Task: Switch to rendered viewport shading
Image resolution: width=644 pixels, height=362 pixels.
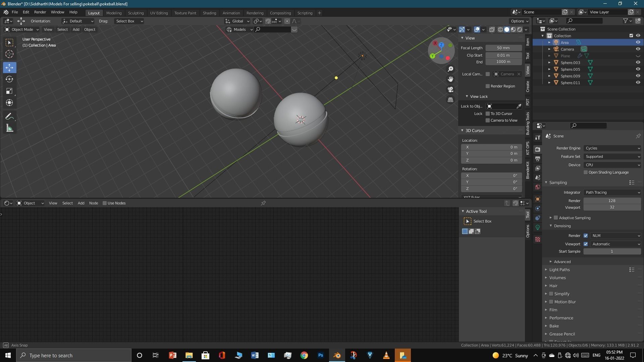Action: (x=520, y=29)
